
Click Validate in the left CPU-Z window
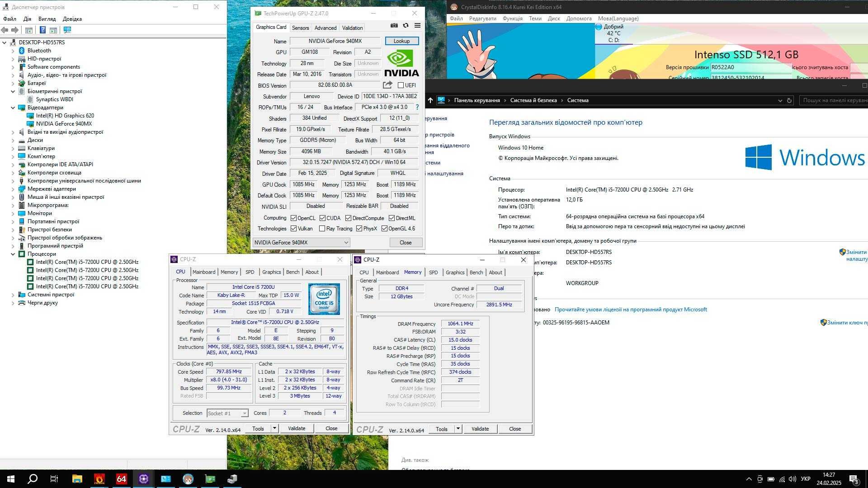(297, 428)
